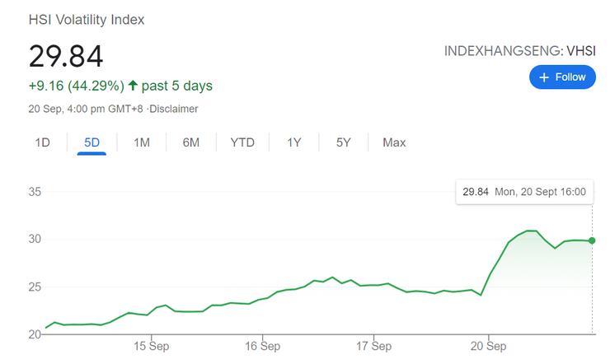Show the YTD chart range
The width and height of the screenshot is (610, 364).
pyautogui.click(x=242, y=142)
